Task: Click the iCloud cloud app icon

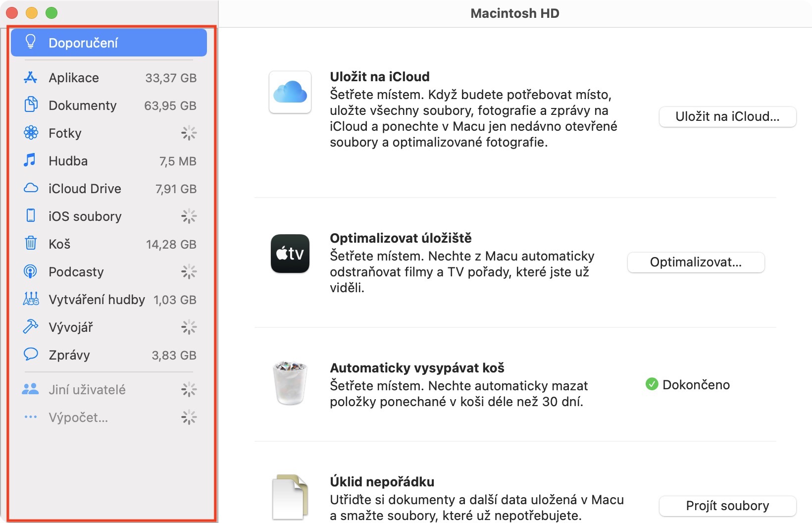Action: pos(290,92)
